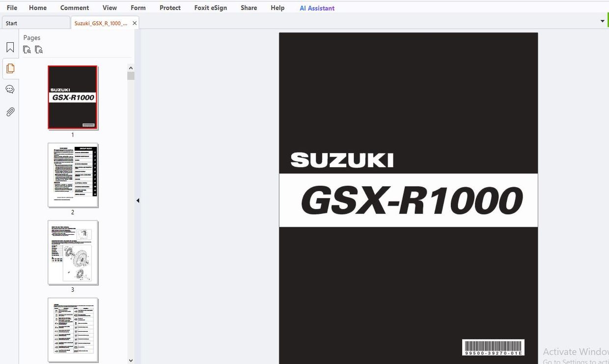Open the Comments panel in the sidebar
The height and width of the screenshot is (364, 609).
pos(10,89)
